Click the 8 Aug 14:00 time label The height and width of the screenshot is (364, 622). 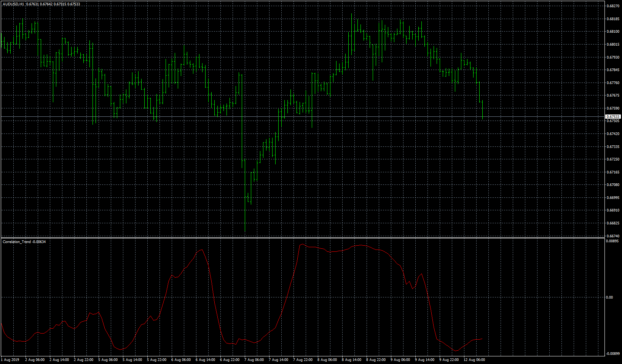point(352,360)
